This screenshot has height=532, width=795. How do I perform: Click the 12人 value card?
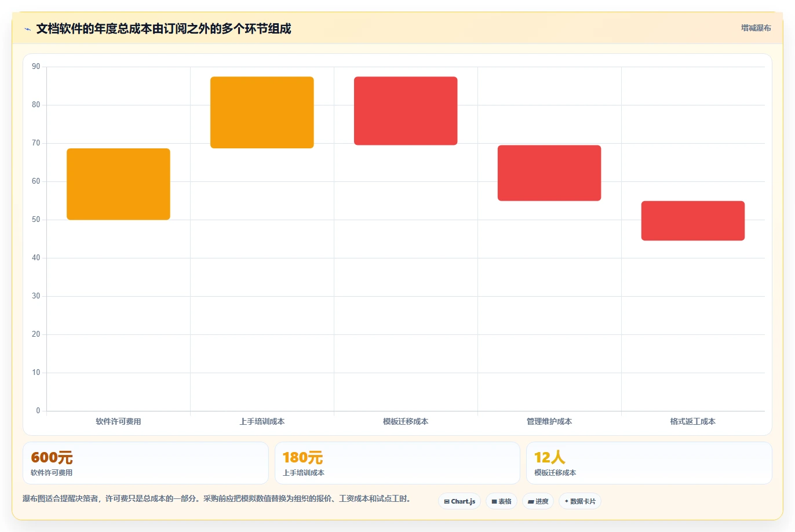coord(649,463)
